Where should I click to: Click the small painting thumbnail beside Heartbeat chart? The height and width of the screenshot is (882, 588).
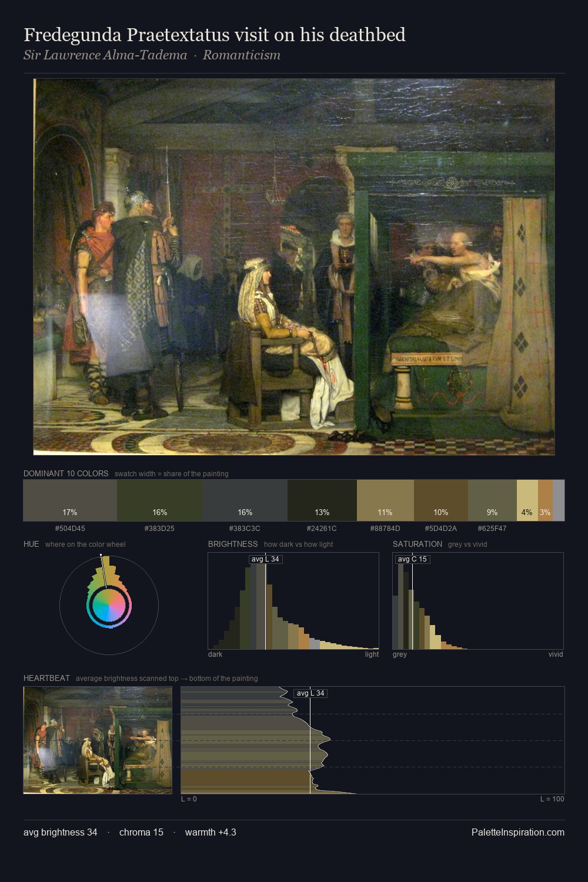[98, 740]
